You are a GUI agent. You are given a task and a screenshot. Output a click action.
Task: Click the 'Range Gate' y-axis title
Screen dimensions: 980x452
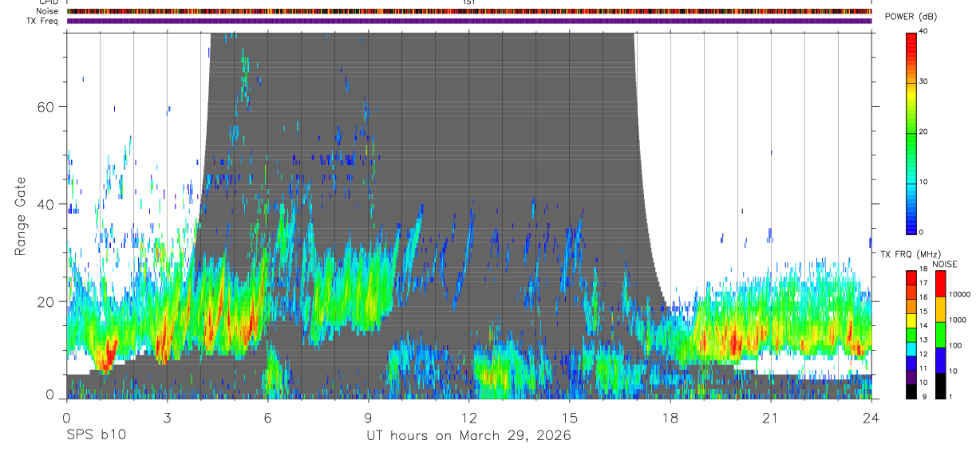pos(21,216)
